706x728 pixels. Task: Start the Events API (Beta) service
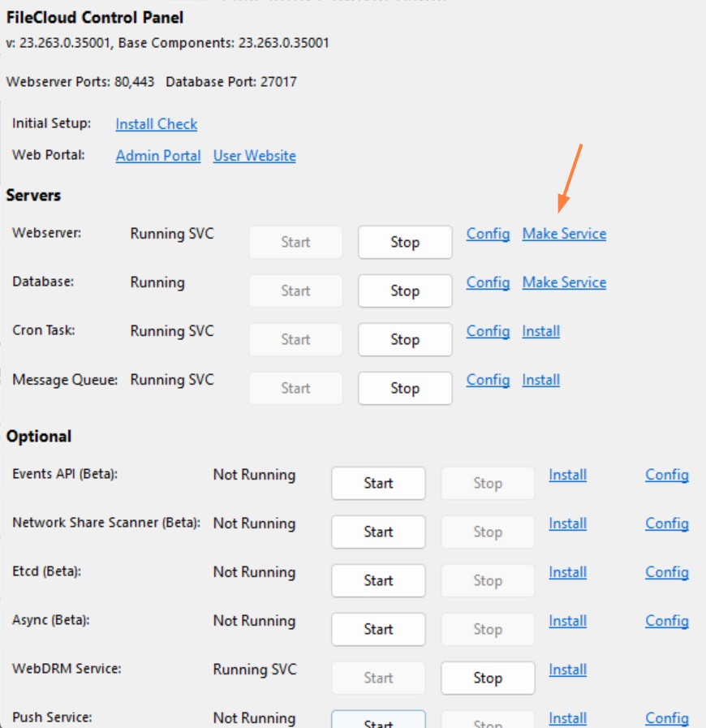(x=378, y=484)
